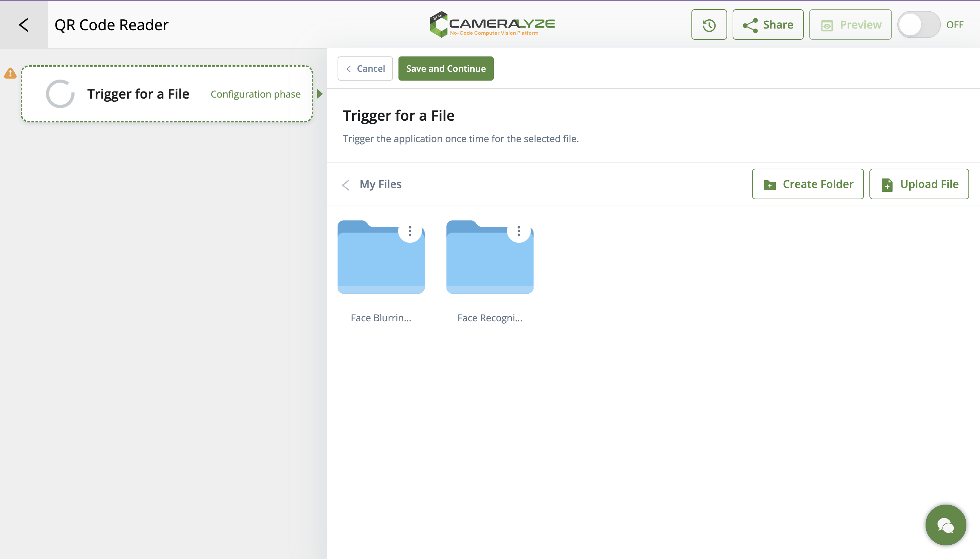Viewport: 980px width, 559px height.
Task: Upload a new file
Action: click(919, 184)
